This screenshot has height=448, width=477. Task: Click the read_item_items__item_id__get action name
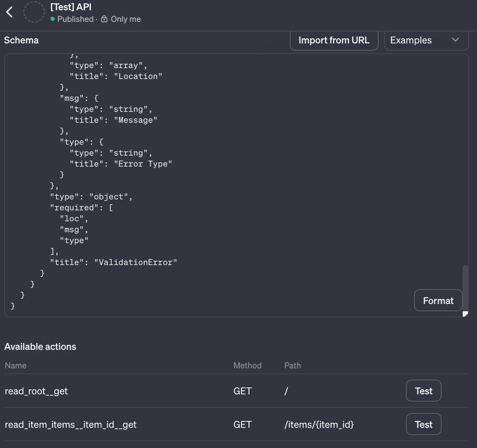[x=70, y=425]
